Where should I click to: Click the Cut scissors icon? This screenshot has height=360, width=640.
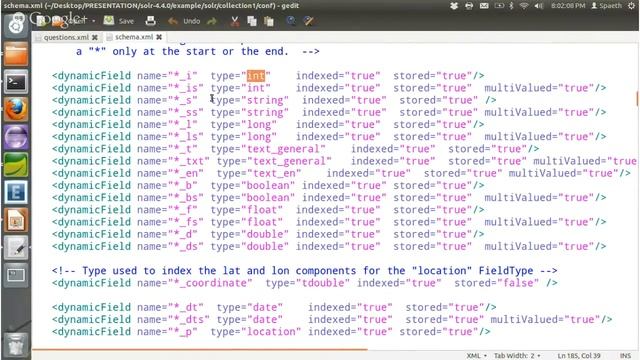235,21
